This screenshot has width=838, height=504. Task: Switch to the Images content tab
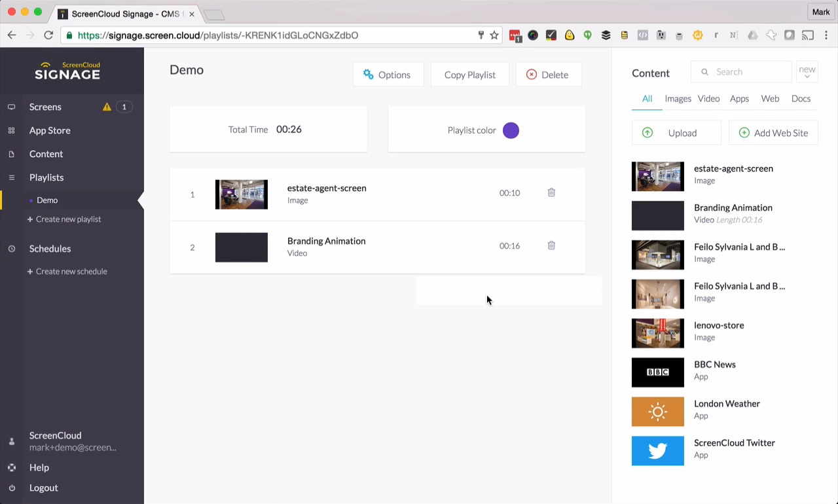[x=678, y=99]
